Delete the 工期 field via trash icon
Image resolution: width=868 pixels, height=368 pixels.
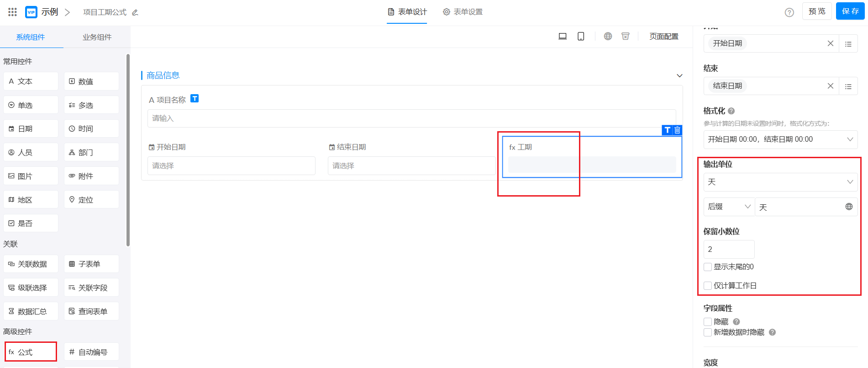pos(678,130)
